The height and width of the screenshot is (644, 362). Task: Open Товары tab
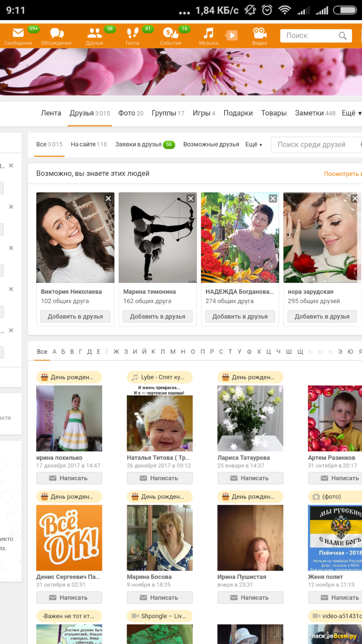(x=274, y=113)
